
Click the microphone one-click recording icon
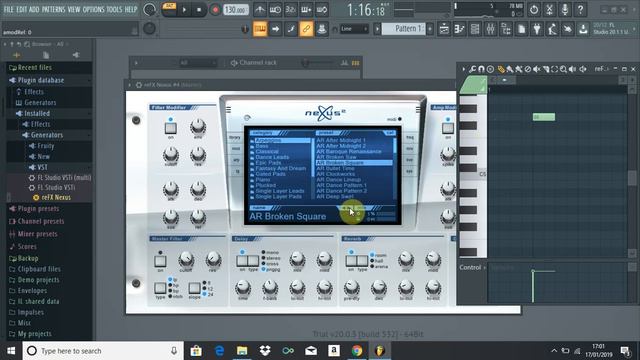[565, 9]
